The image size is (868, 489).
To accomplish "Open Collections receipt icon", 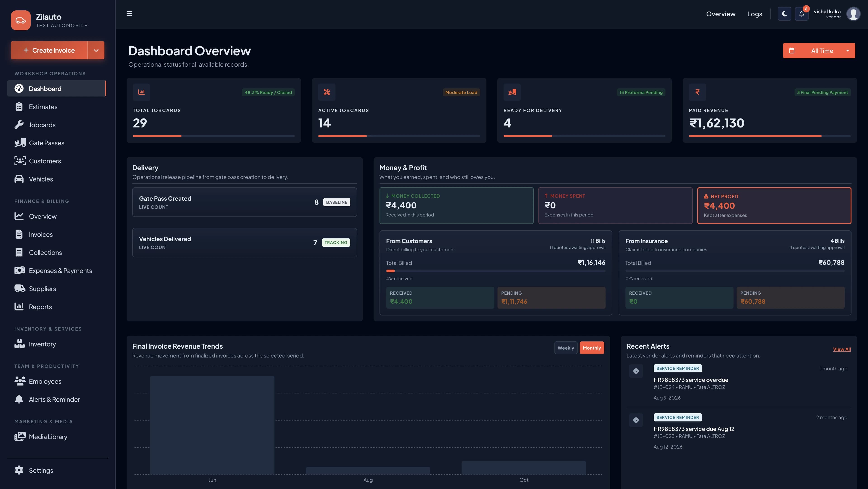I will (19, 253).
